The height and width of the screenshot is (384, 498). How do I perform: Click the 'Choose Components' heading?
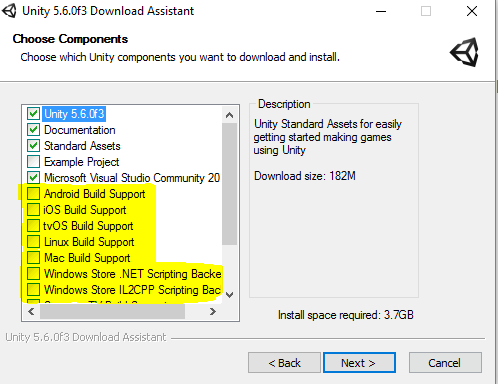[x=70, y=39]
